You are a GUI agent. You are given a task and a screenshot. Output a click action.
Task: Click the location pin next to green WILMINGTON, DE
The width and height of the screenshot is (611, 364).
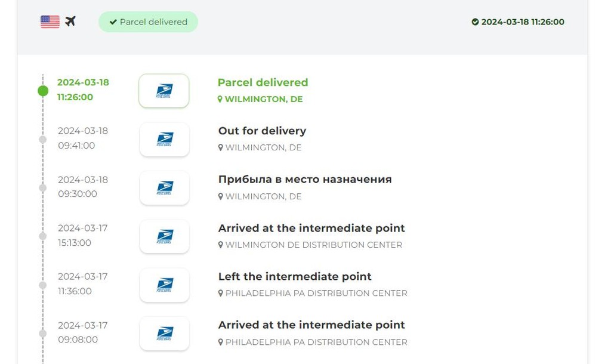(220, 100)
